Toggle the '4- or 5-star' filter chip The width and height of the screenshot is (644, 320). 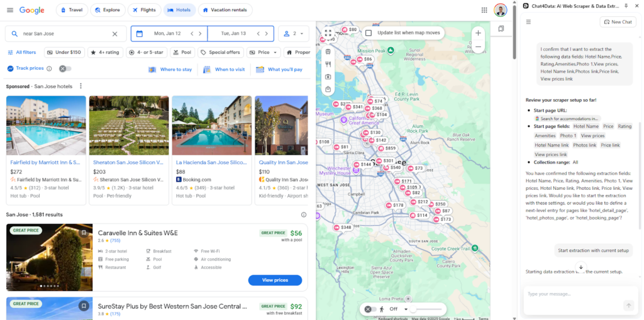click(147, 52)
